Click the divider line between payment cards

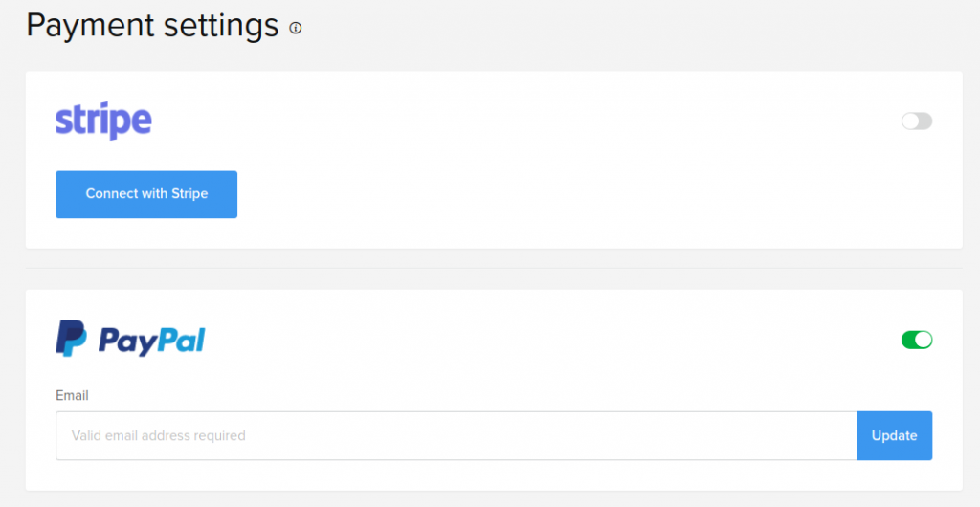[494, 269]
